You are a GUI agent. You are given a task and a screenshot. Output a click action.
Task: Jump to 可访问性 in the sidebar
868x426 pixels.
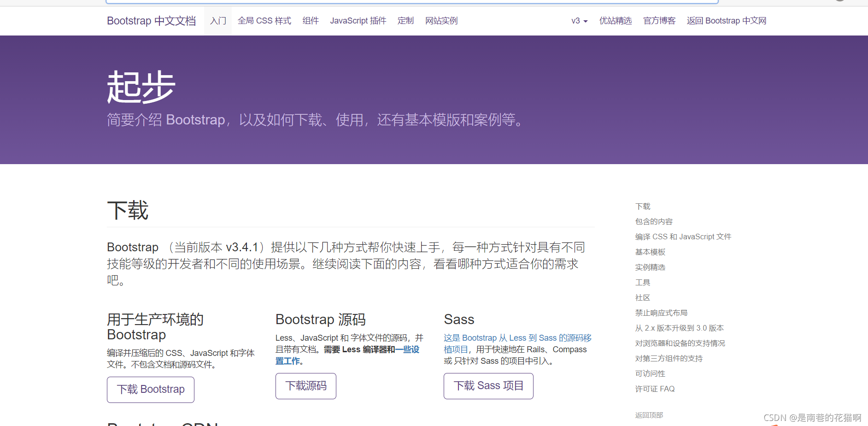click(x=650, y=374)
